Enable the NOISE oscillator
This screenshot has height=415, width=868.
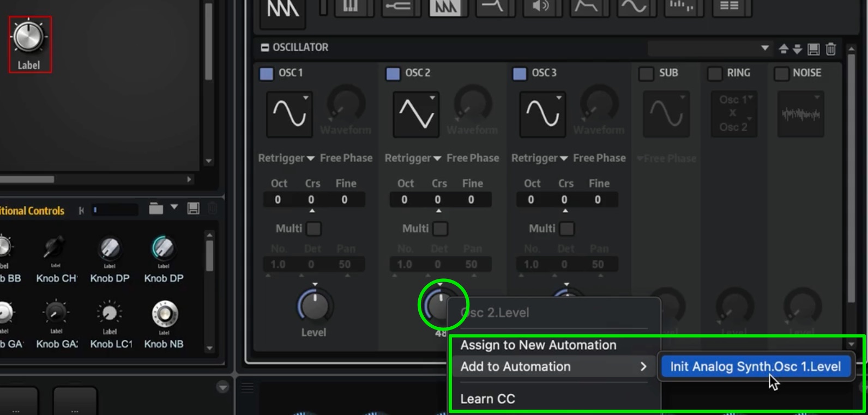tap(781, 74)
